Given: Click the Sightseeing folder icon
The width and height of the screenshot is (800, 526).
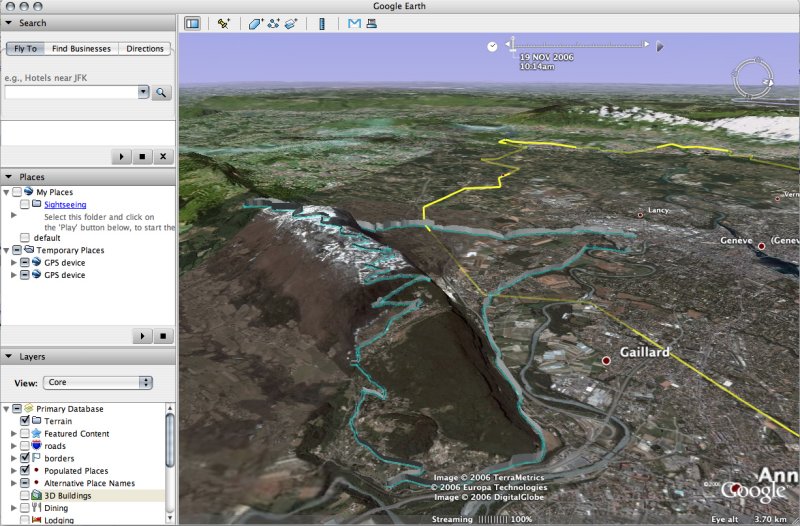Looking at the screenshot, I should [37, 204].
